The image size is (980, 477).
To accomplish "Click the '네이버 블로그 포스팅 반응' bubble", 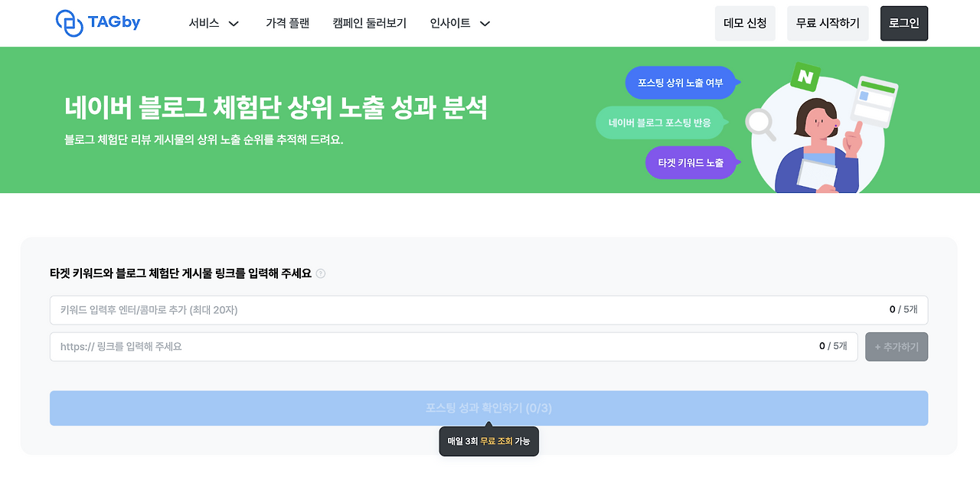I will tap(660, 123).
